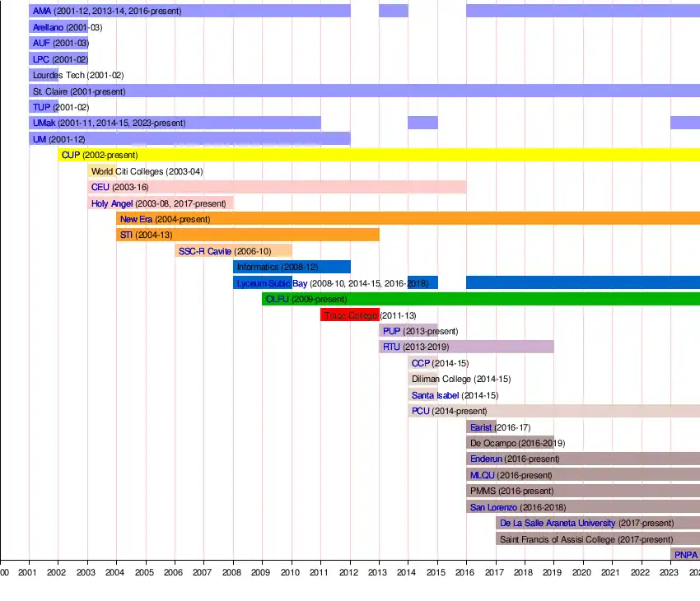700x601 pixels.
Task: Click the 2010 year label on the axis
Action: coord(291,572)
